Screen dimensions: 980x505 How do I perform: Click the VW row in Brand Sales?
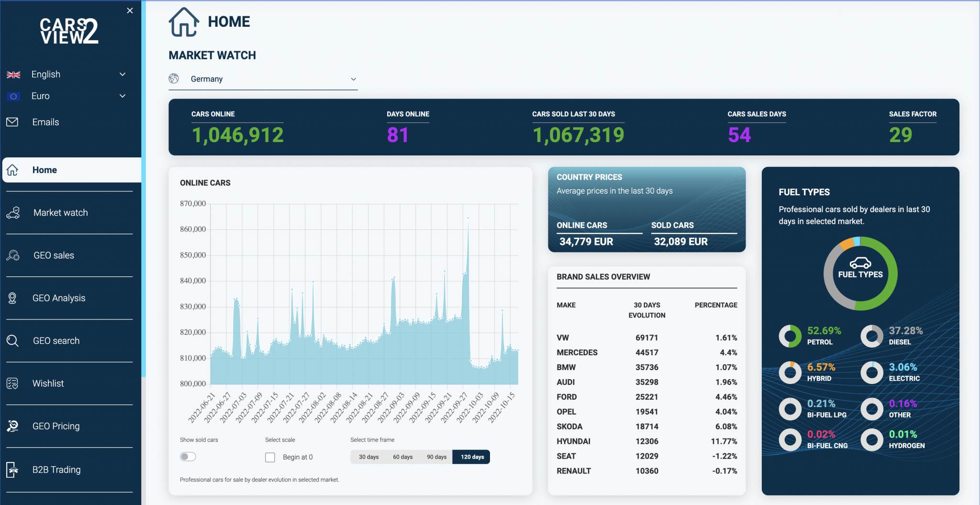[x=647, y=338]
